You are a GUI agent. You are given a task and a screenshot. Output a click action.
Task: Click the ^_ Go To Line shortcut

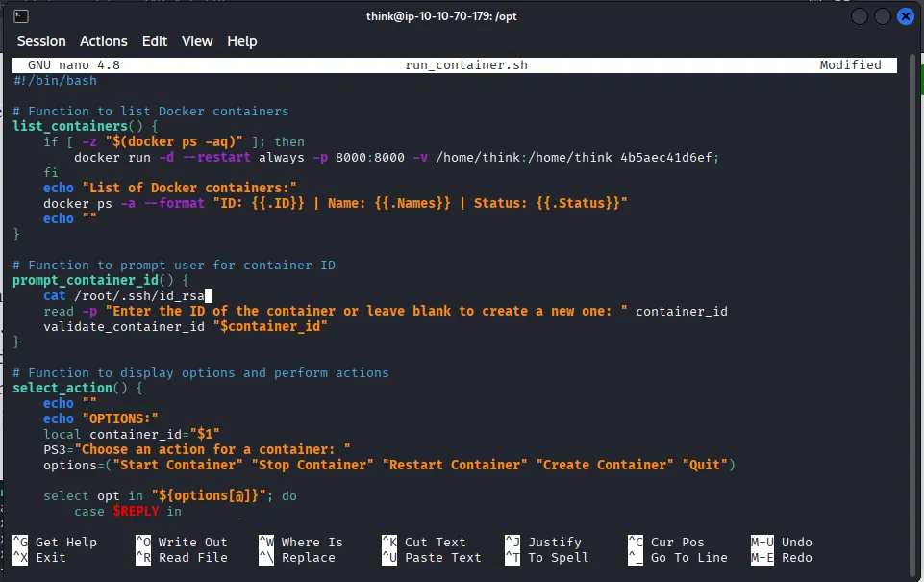[x=678, y=557]
